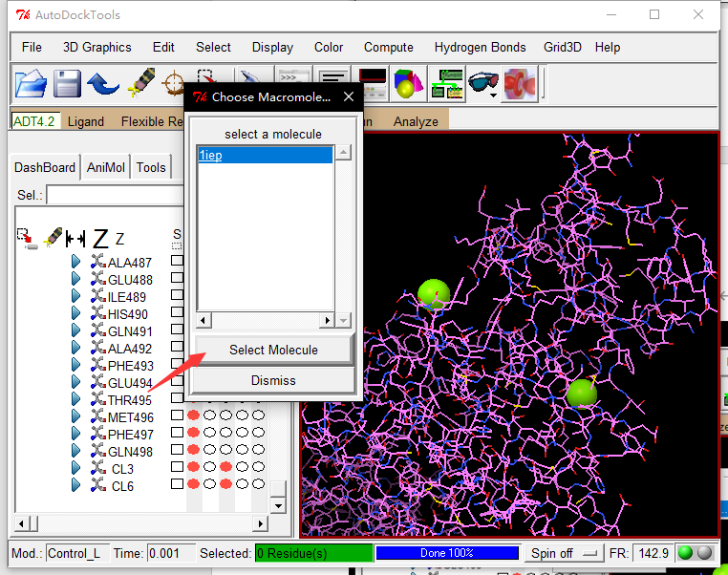Open the Hydrogen Bonds menu
Viewport: 728px width, 575px height.
click(480, 48)
